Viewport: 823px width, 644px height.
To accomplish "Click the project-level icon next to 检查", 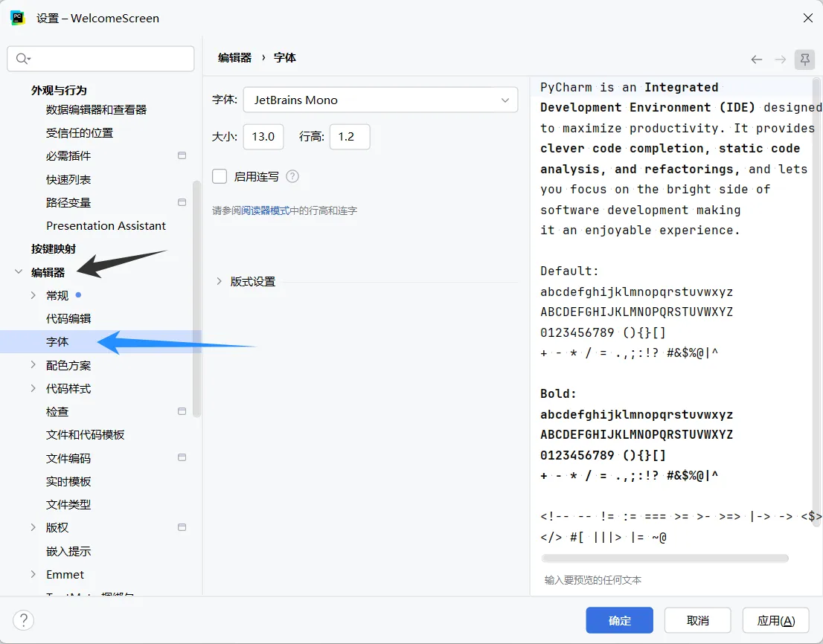I will pyautogui.click(x=182, y=412).
